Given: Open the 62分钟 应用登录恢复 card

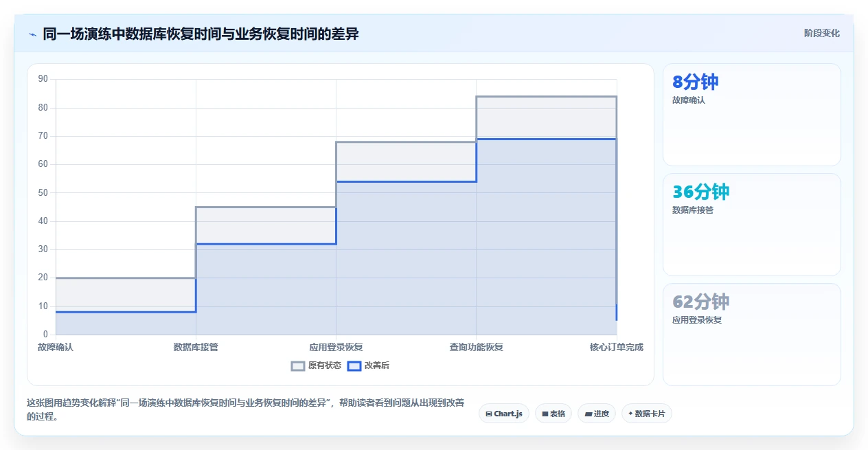Looking at the screenshot, I should [x=752, y=335].
